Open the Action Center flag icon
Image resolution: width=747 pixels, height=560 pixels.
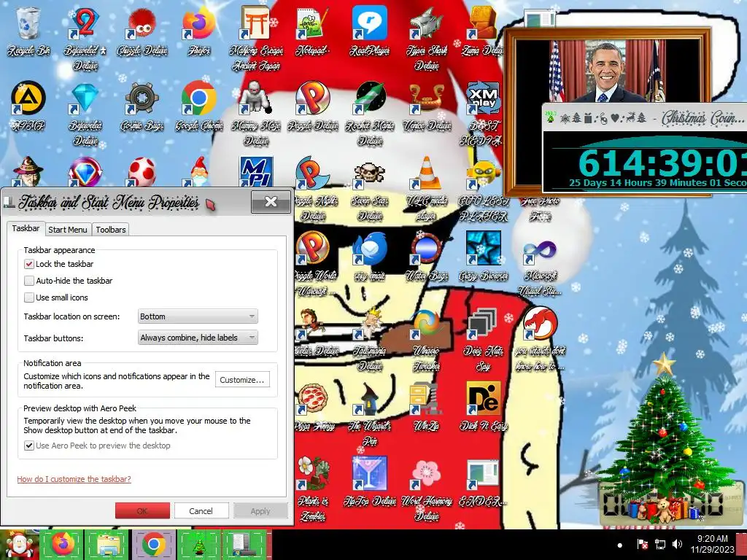[642, 544]
